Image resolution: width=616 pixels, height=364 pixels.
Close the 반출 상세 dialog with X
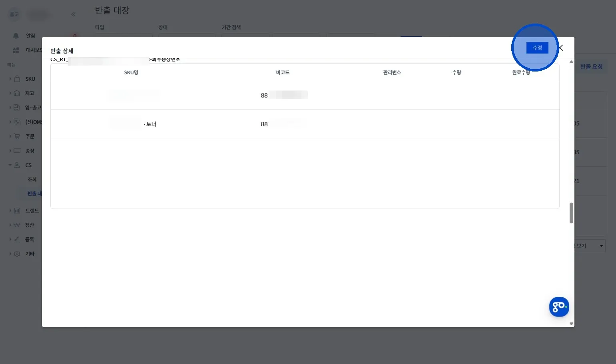[x=560, y=48]
